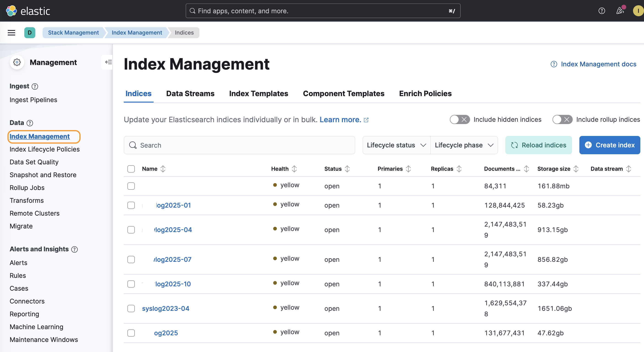The height and width of the screenshot is (352, 644).
Task: Open the newsfeed notifications icon
Action: 620,11
